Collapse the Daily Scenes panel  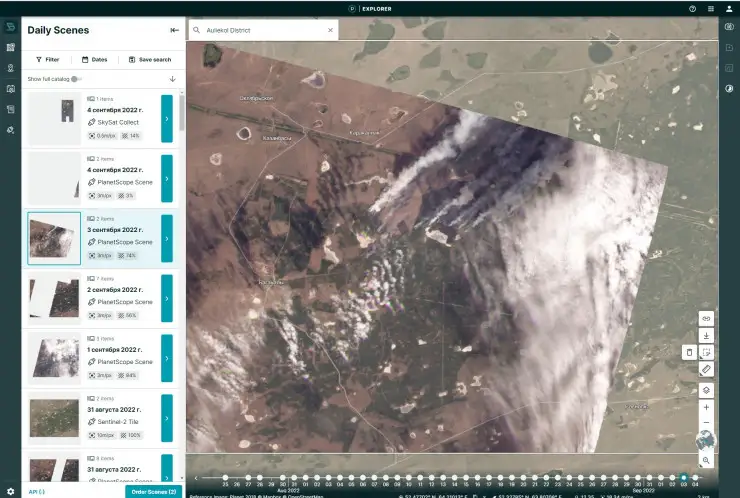(174, 30)
